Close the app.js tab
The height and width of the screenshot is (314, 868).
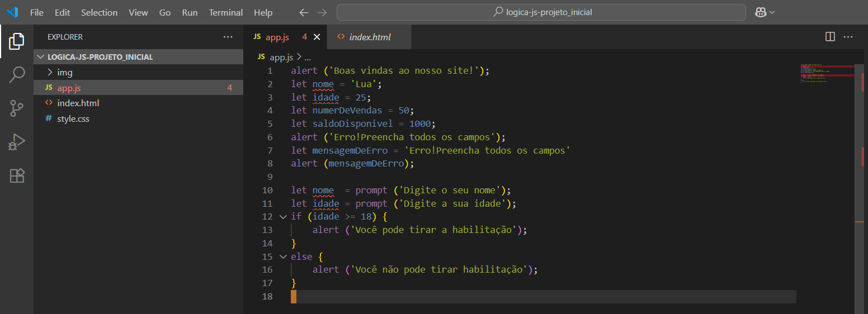[x=317, y=37]
